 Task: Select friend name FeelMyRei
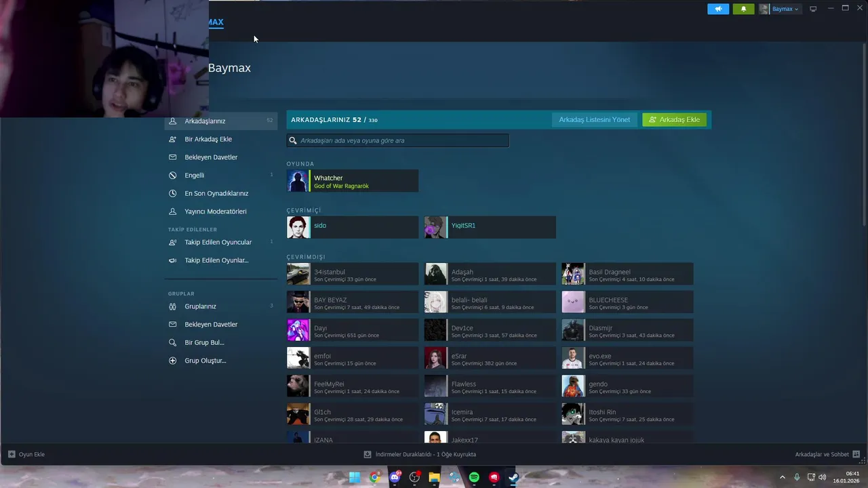(329, 384)
